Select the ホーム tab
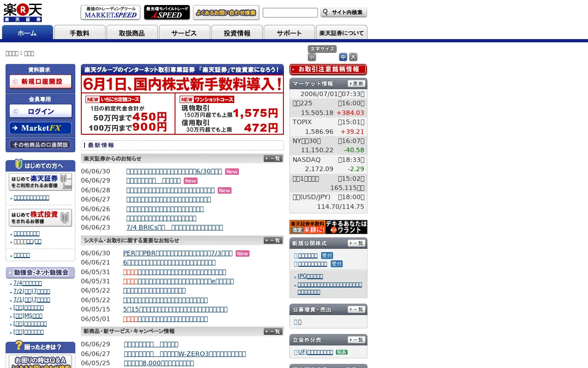This screenshot has width=588, height=368. point(28,33)
